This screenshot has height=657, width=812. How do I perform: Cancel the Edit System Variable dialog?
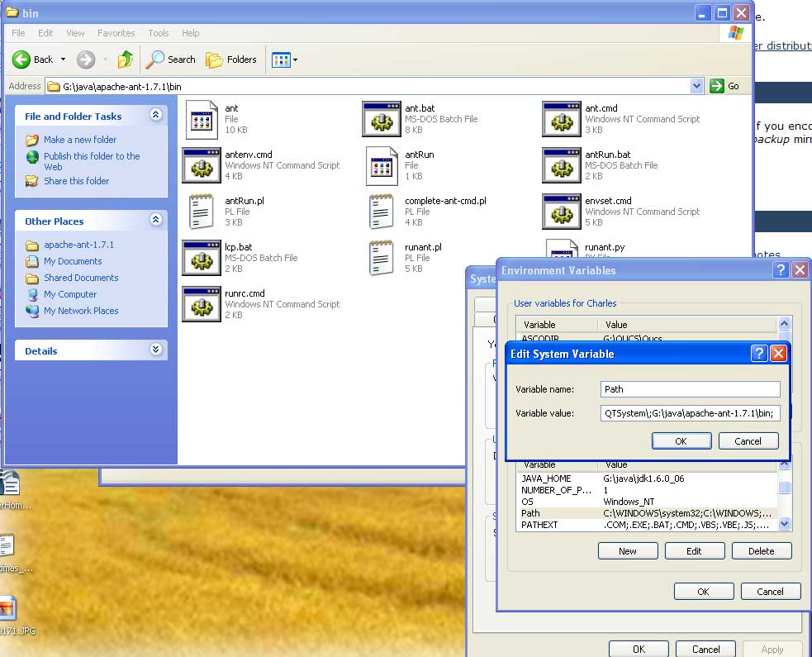[x=748, y=441]
